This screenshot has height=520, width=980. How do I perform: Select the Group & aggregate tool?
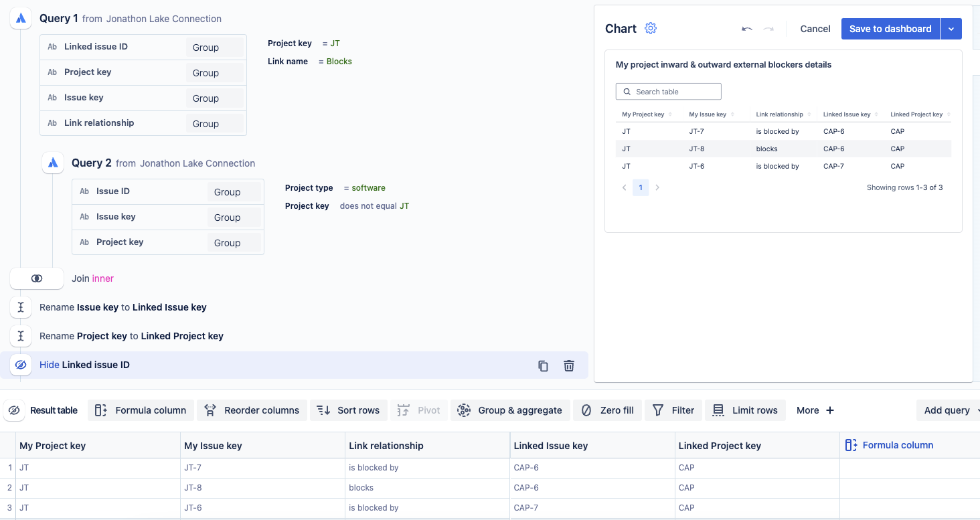(510, 410)
